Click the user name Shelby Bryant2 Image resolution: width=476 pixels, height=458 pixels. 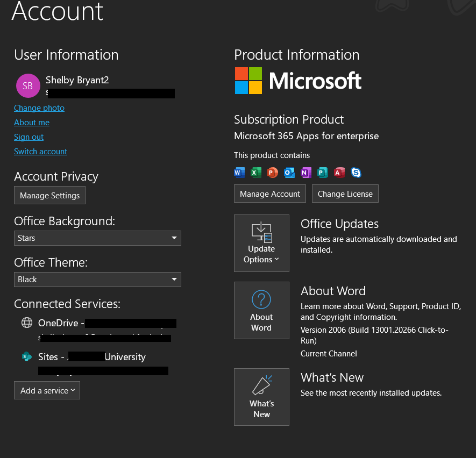click(77, 80)
